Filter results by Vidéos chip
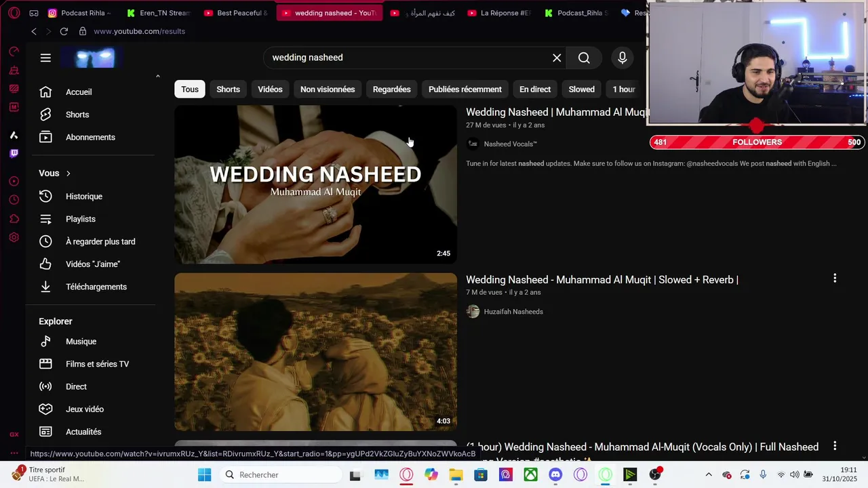Image resolution: width=868 pixels, height=488 pixels. pos(270,89)
